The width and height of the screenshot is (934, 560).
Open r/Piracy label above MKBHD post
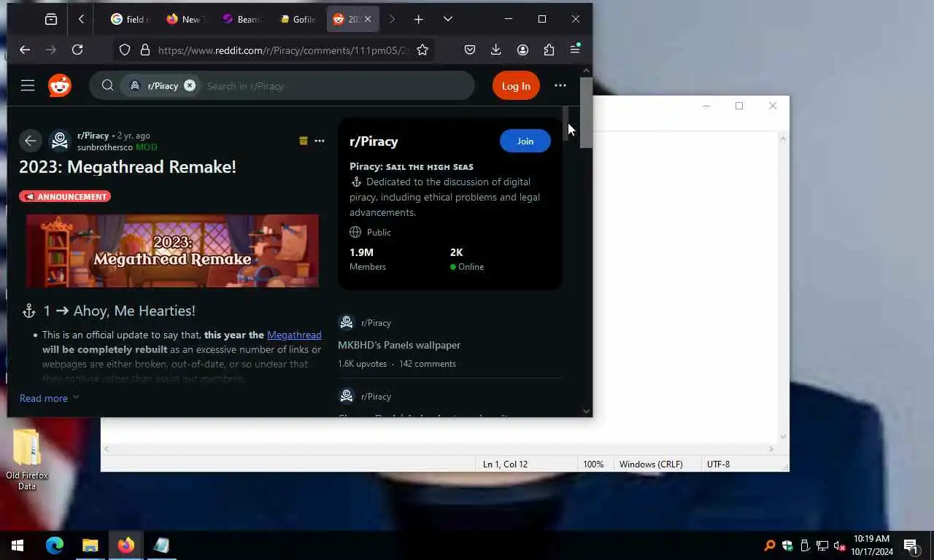376,323
